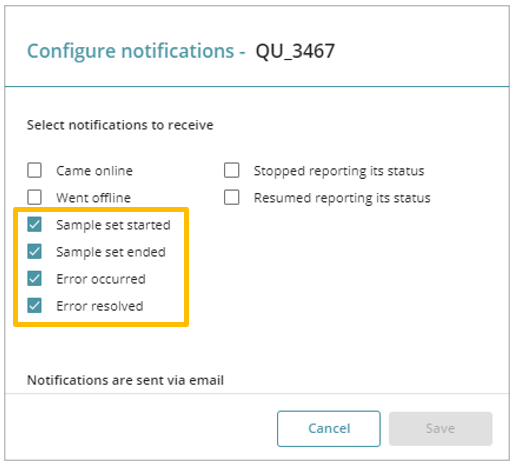
Task: Click the "Sample set ended" label text
Action: 111,252
